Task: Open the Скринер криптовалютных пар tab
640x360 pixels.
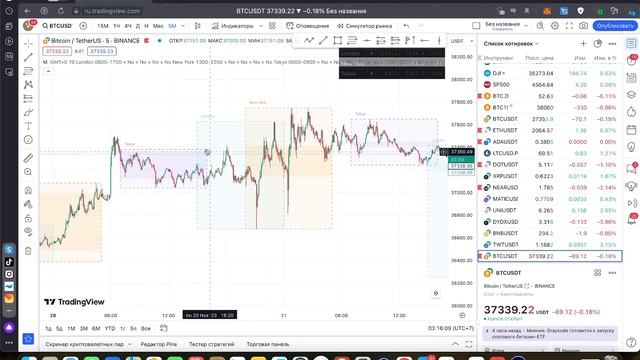Action: click(84, 344)
